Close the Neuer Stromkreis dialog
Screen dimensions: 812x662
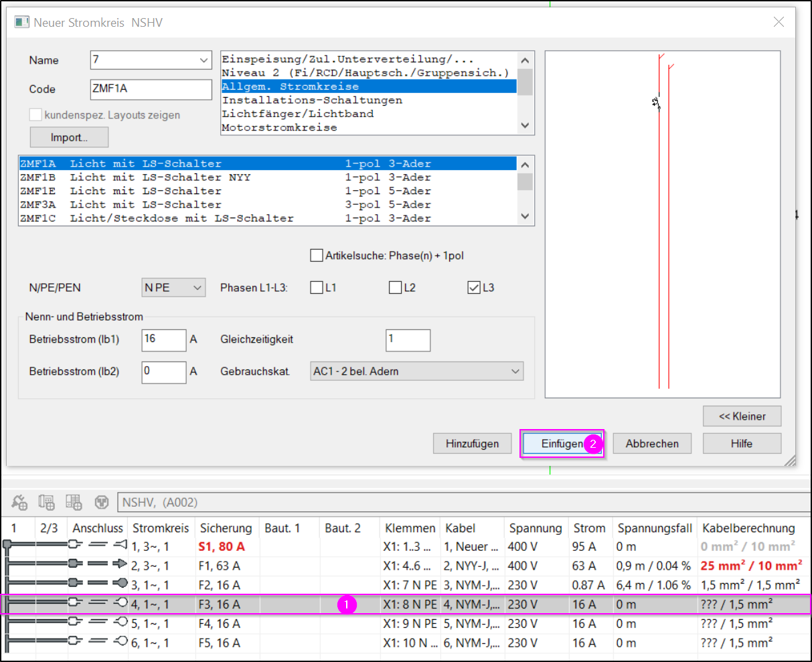pyautogui.click(x=779, y=22)
